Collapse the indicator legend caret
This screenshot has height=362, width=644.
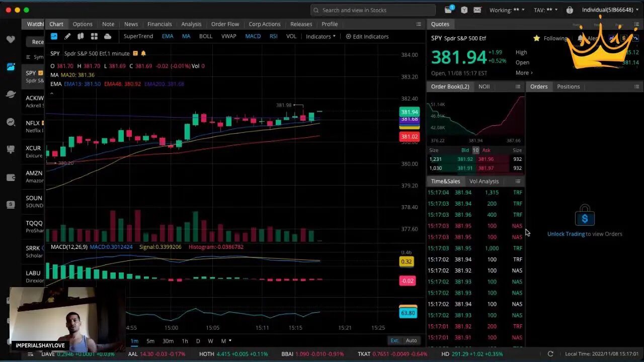[52, 94]
